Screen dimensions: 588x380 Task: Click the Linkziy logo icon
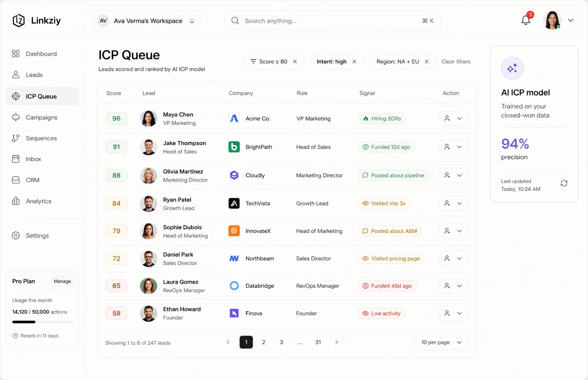click(x=18, y=21)
